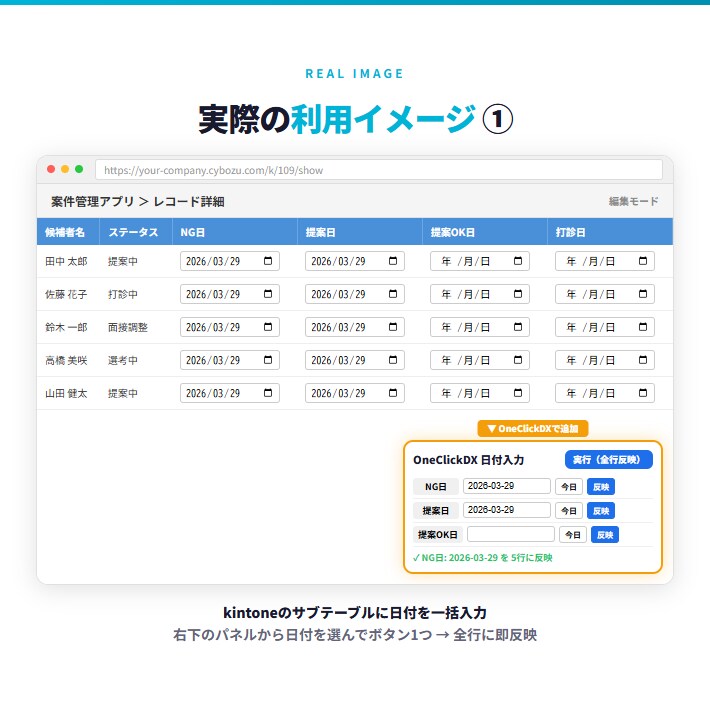710x710 pixels.
Task: Open calendar picker for 山田 健太 提案OK日
Action: (x=518, y=393)
